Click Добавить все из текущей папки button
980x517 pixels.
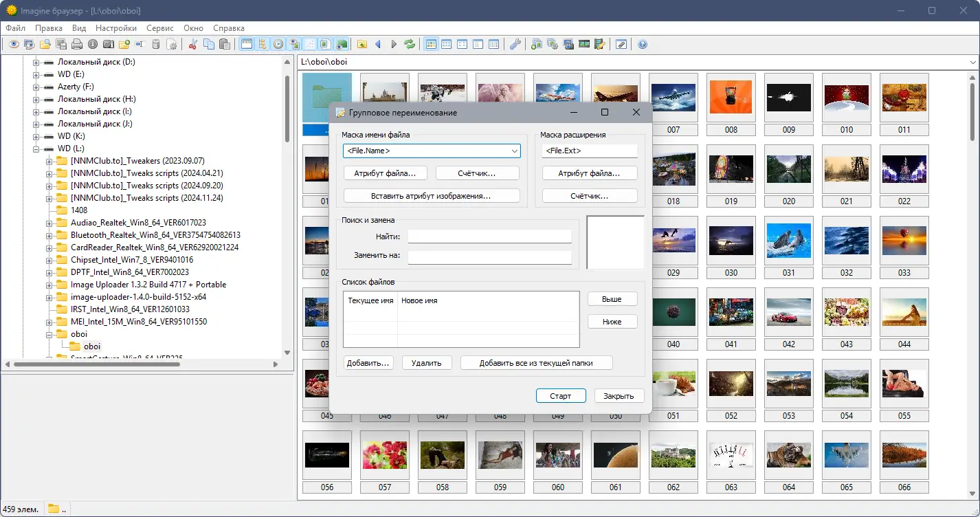pyautogui.click(x=536, y=362)
